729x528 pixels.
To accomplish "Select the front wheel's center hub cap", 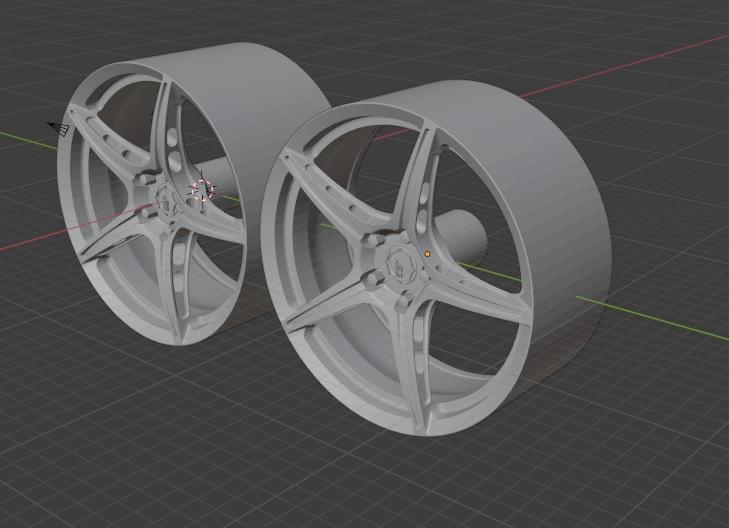I will coord(400,265).
